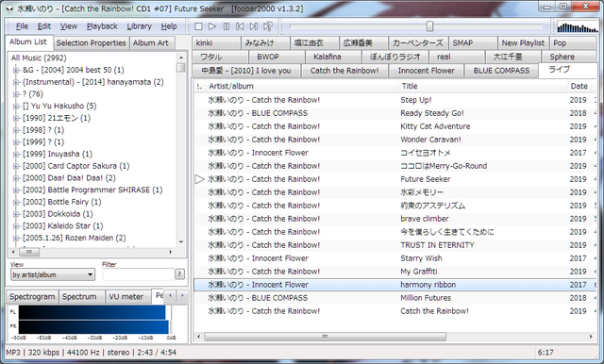The height and width of the screenshot is (364, 604).
Task: Sort by Date column header
Action: (x=579, y=86)
